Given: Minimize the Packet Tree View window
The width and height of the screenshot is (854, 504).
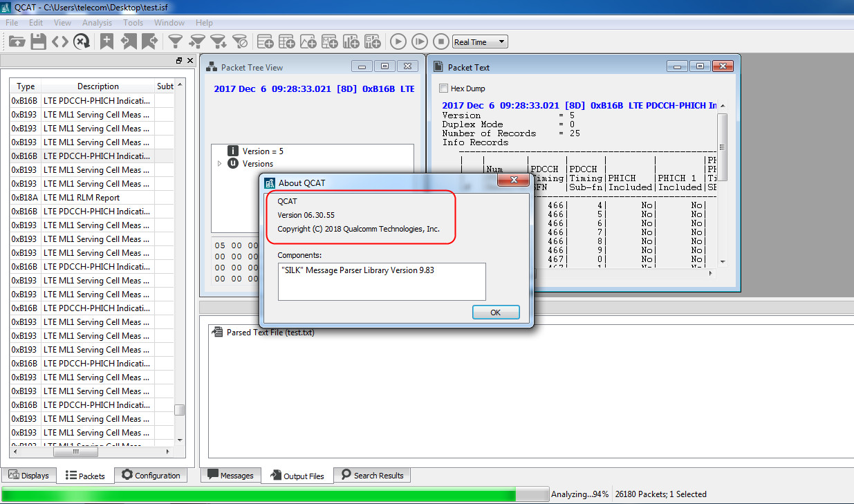Looking at the screenshot, I should (x=362, y=66).
